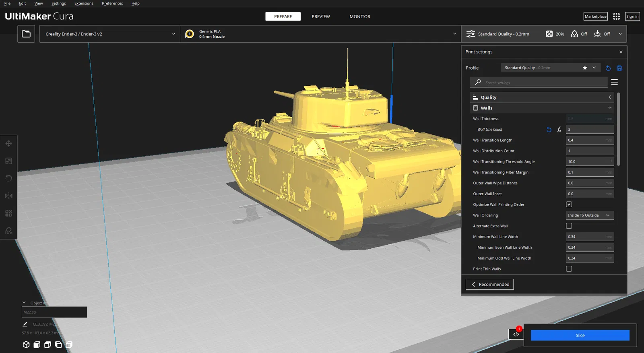Open the Profile Standard Quality dropdown
Screen dimensions: 644x353
click(550, 68)
